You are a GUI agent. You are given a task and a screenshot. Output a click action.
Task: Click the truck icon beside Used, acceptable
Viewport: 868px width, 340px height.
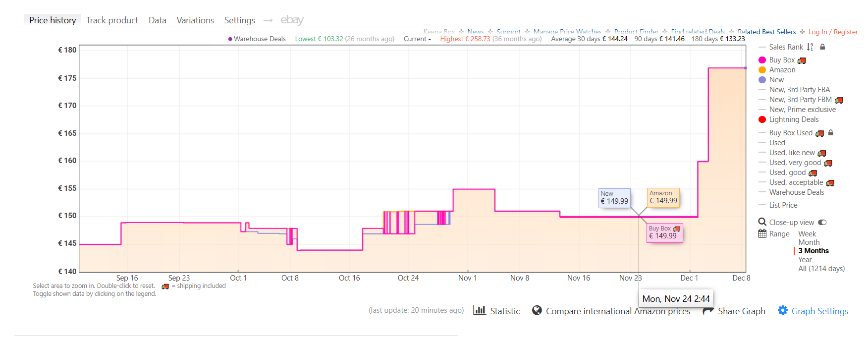pos(830,183)
